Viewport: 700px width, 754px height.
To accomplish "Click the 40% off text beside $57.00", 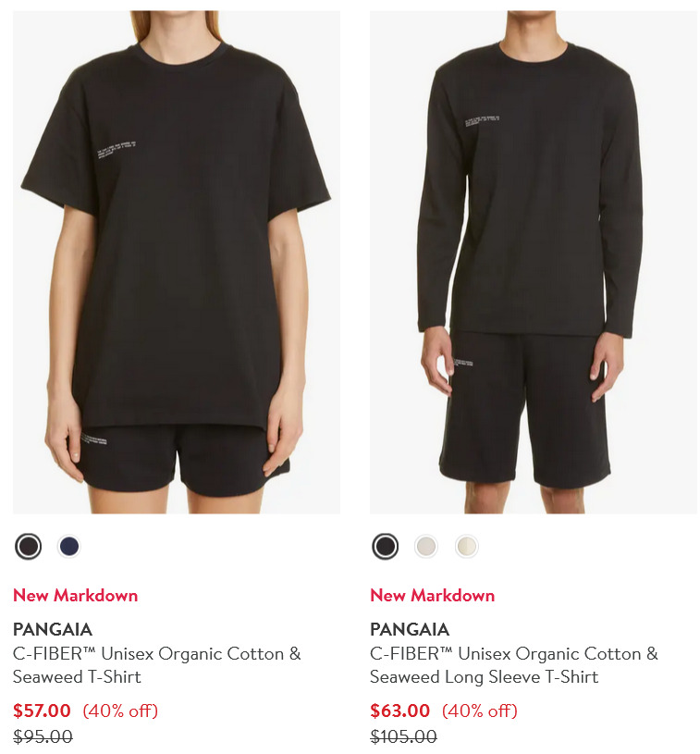I will [x=120, y=711].
